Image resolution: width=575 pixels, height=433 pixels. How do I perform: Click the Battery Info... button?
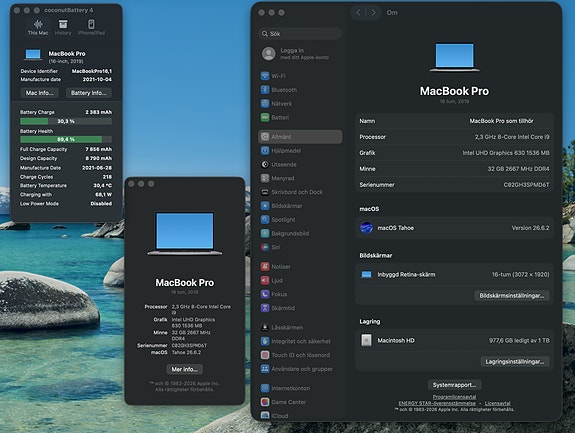coord(89,93)
